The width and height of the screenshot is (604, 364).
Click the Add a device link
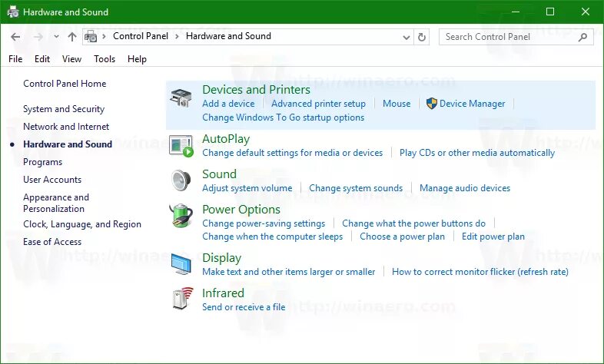click(228, 104)
